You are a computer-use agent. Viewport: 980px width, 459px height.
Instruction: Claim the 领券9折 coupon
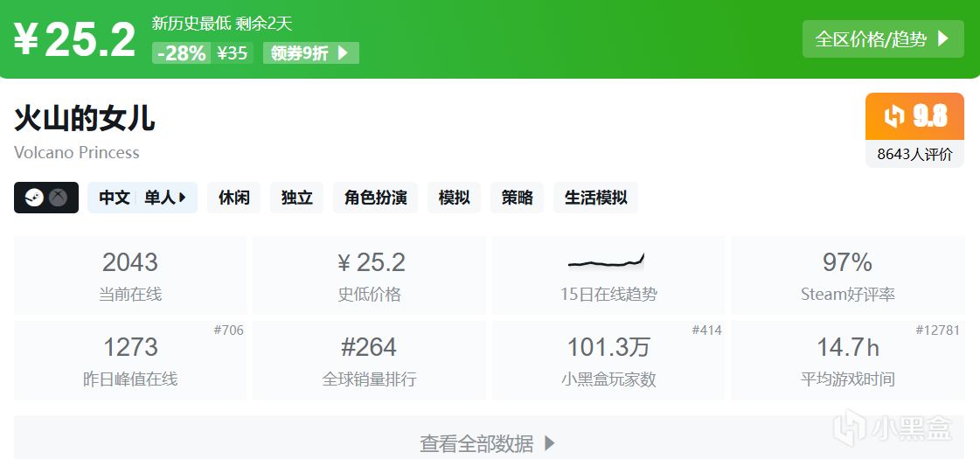click(x=311, y=53)
